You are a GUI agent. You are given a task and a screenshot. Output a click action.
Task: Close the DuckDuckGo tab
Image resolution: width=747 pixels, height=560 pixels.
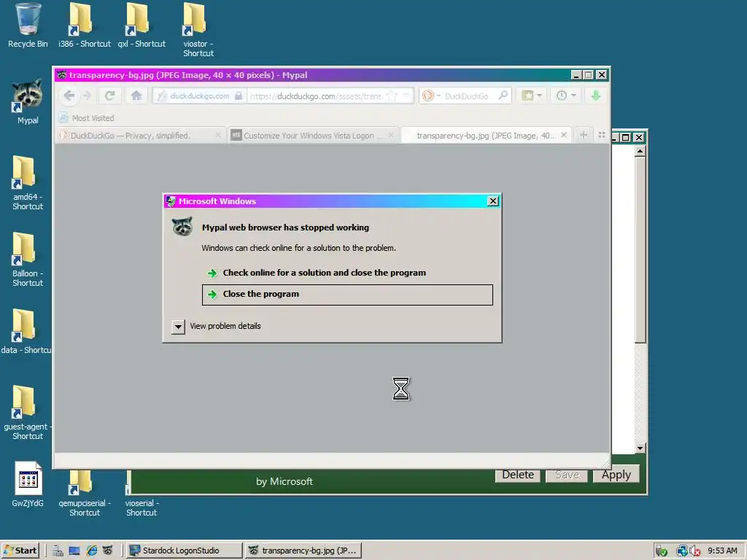pyautogui.click(x=217, y=135)
